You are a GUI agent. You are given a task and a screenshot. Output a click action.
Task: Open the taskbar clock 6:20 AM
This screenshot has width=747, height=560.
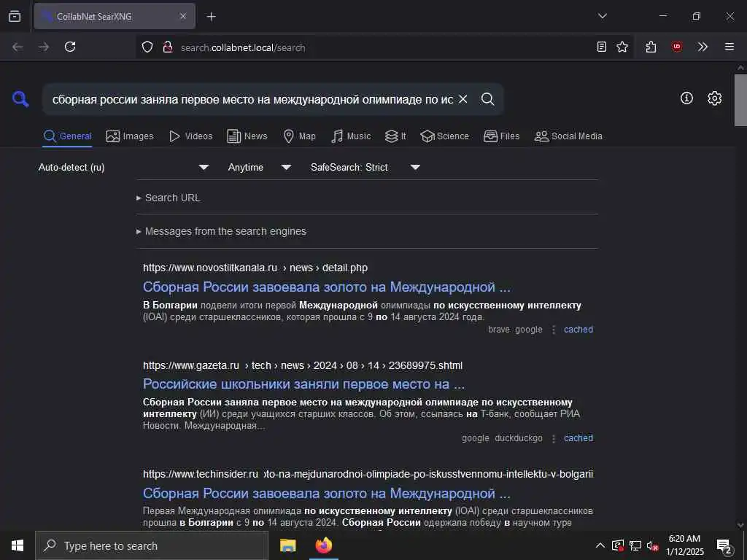[684, 545]
